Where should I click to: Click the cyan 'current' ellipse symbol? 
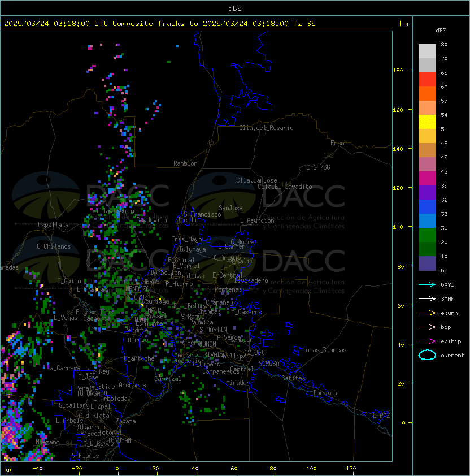tap(427, 355)
